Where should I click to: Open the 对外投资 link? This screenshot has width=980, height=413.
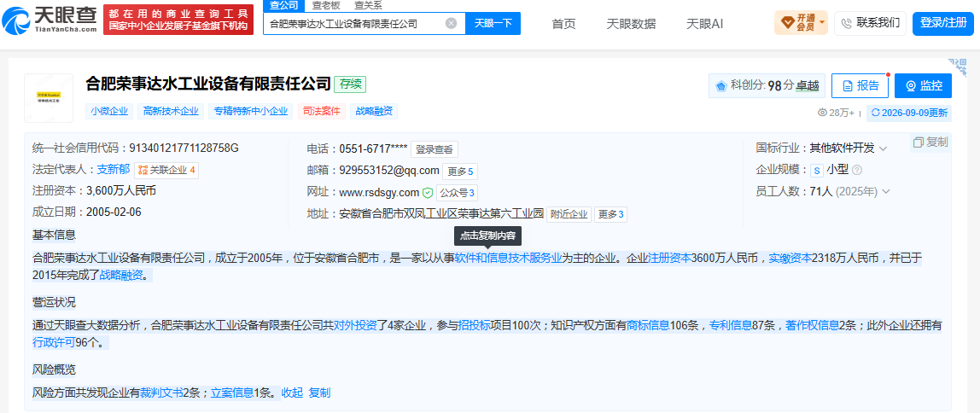click(x=354, y=325)
